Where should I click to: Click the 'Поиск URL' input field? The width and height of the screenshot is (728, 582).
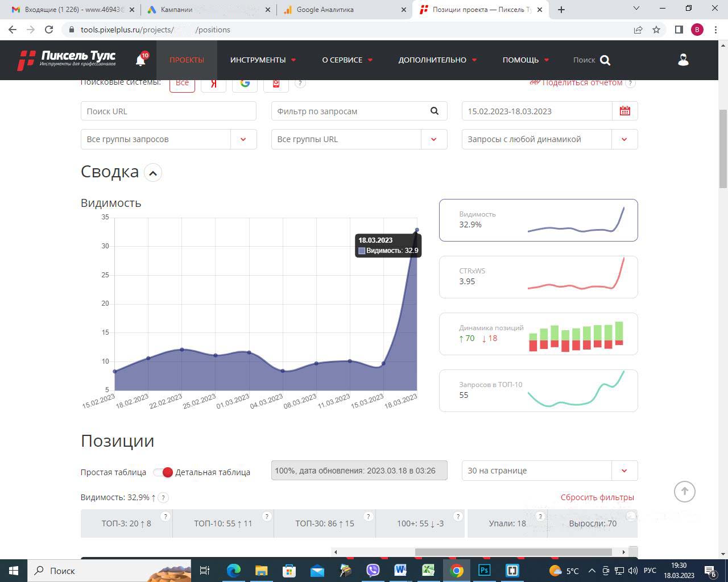click(168, 111)
